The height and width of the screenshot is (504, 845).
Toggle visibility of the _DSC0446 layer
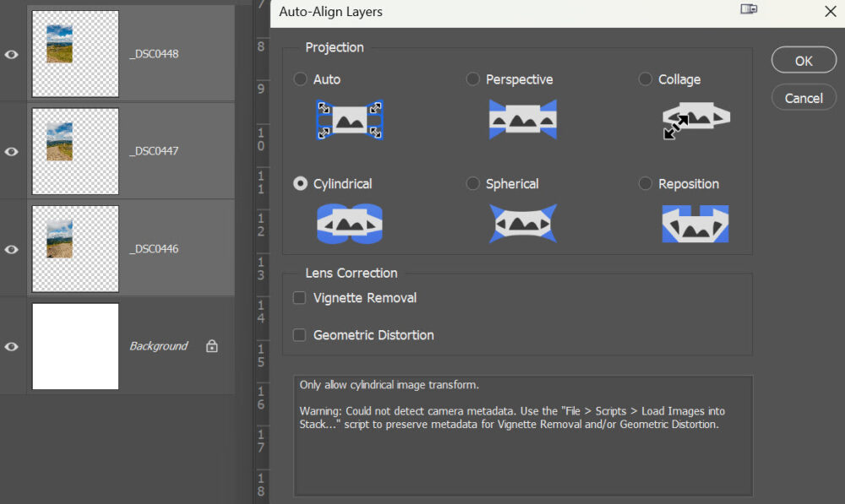[12, 249]
